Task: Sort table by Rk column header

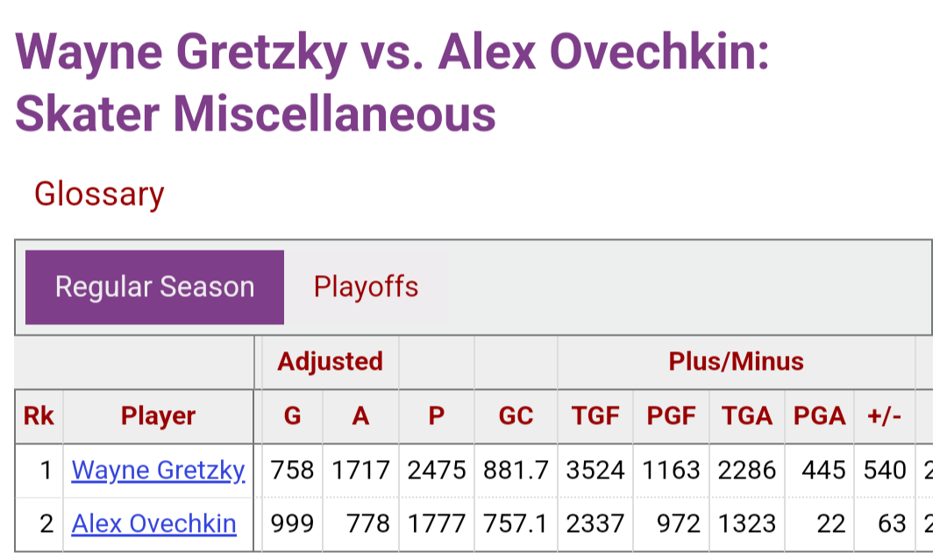Action: point(39,416)
